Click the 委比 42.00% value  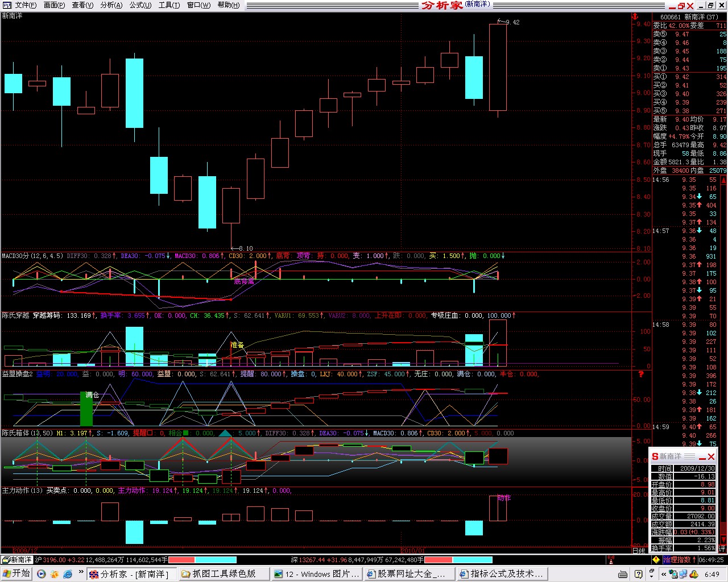point(679,26)
